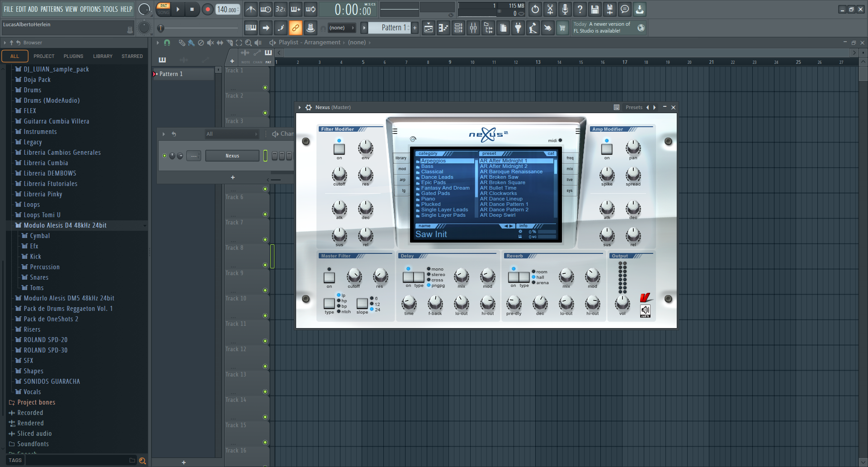
Task: Select the playlist paint brush tool
Action: pos(191,43)
